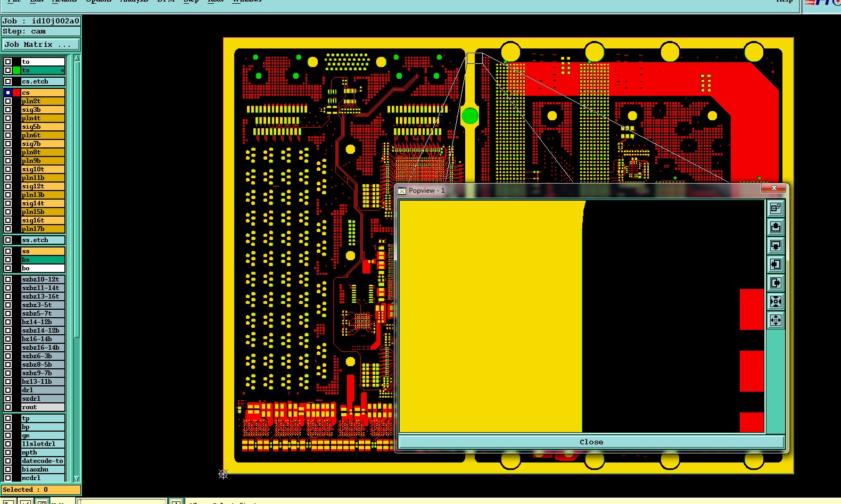Screen dimensions: 841x504
Task: Select the pln17b layer row
Action: 43,229
